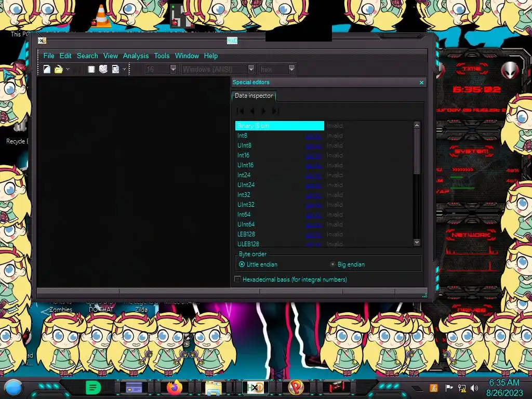Click the HxD taskbar button
The width and height of the screenshot is (532, 399).
coord(255,387)
